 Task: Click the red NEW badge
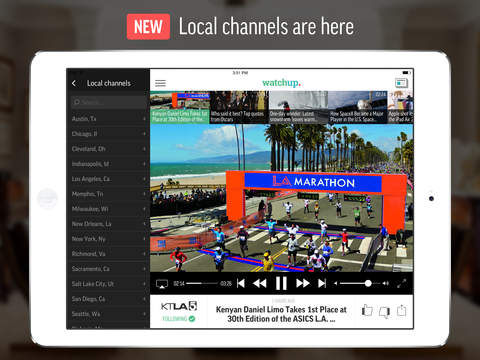click(148, 27)
